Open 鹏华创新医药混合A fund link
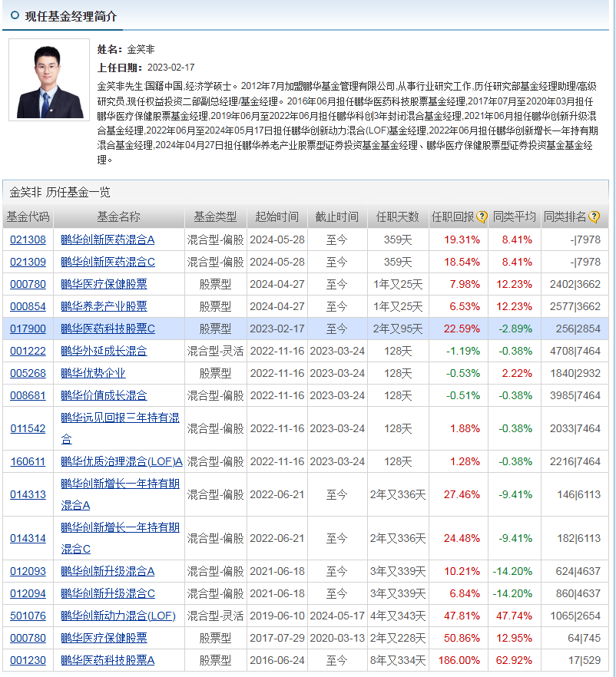 (108, 239)
